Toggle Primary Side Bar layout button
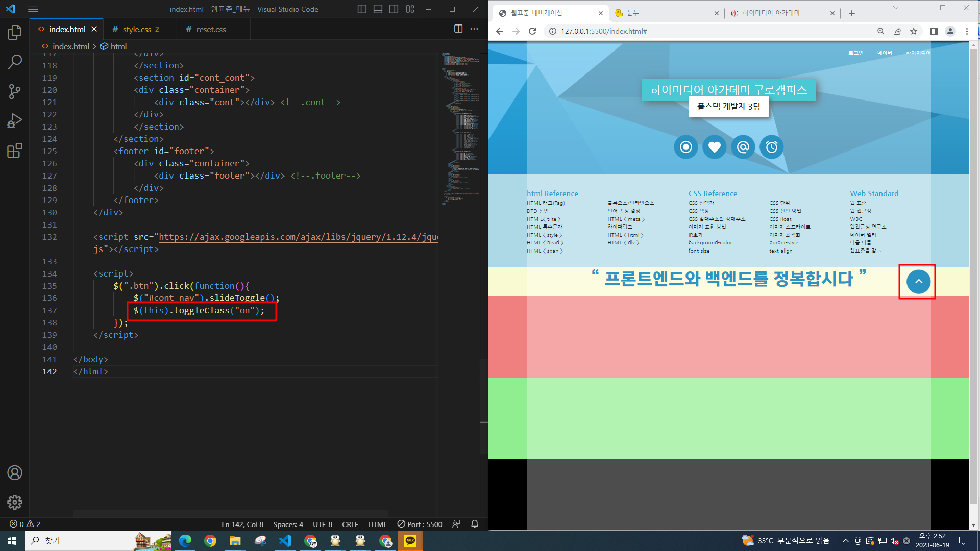The width and height of the screenshot is (980, 551). tap(362, 9)
